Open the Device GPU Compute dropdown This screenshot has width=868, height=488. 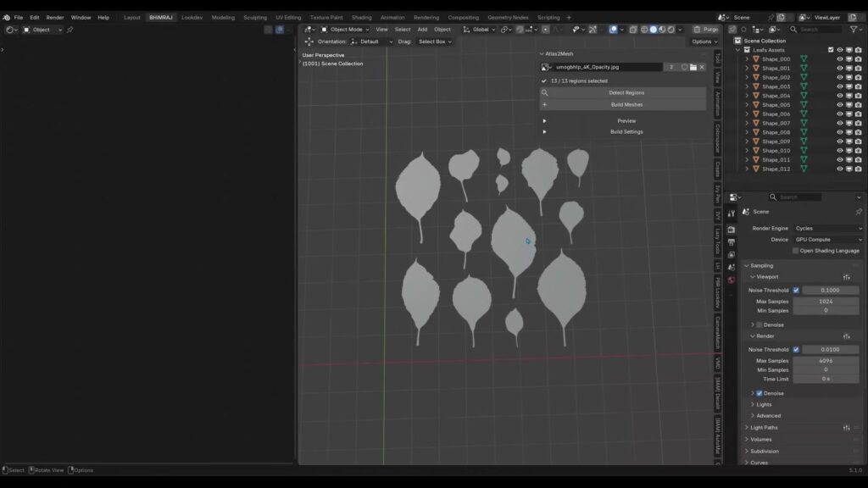(x=827, y=240)
